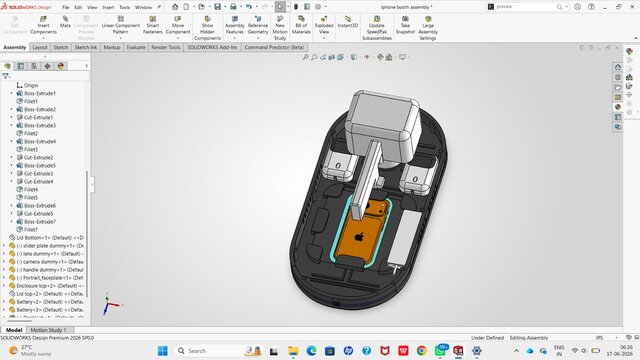Switch to the SOLIDWORKS Add-Ins tab
This screenshot has height=360, width=640.
[212, 47]
